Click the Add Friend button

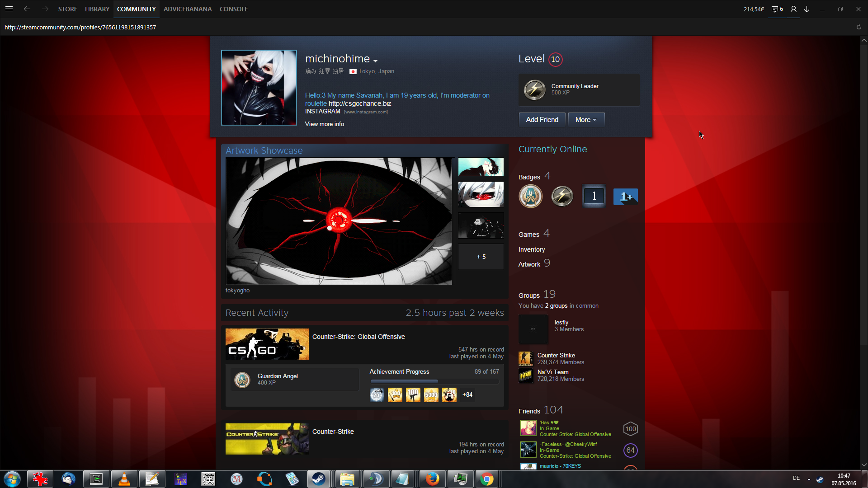point(542,120)
